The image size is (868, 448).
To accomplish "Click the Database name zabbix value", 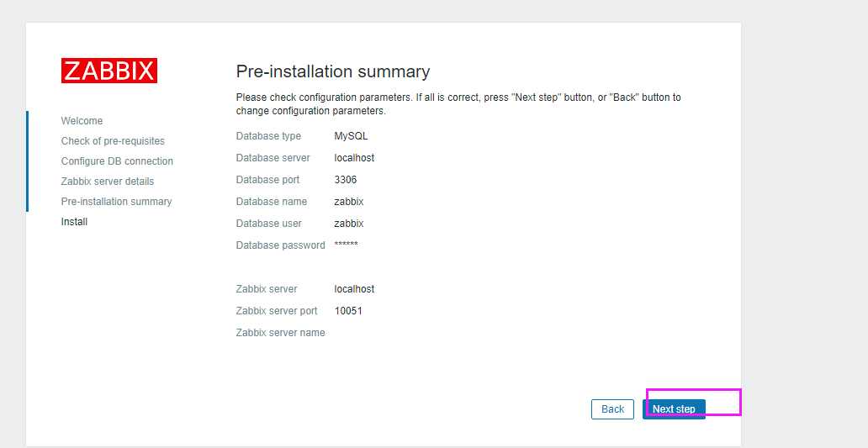I will click(349, 202).
